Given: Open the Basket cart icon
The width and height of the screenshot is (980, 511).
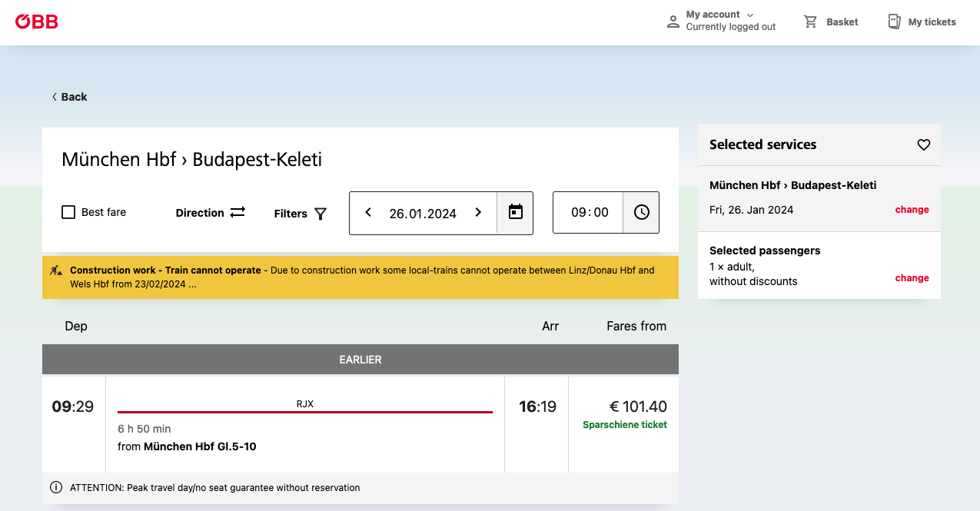Looking at the screenshot, I should (810, 22).
